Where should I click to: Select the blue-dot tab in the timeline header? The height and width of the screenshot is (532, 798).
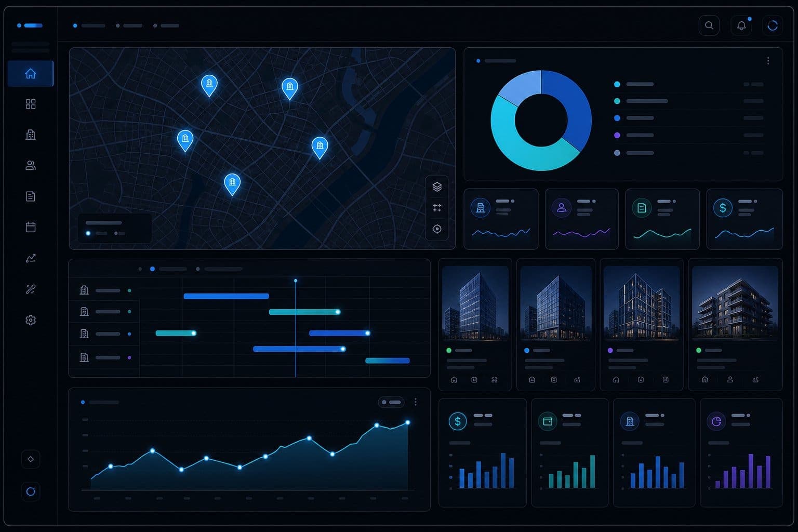click(168, 269)
